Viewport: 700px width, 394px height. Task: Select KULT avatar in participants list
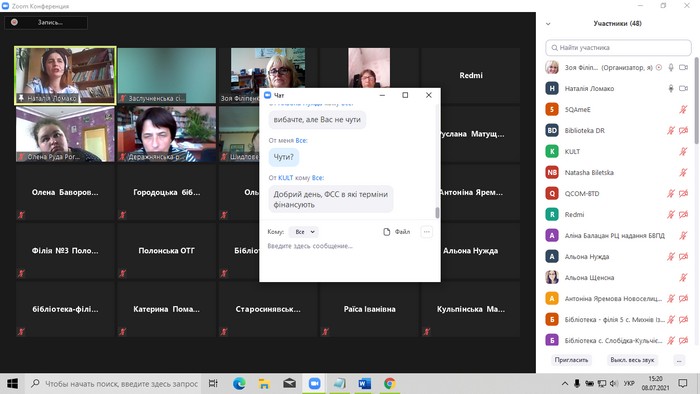[x=552, y=151]
